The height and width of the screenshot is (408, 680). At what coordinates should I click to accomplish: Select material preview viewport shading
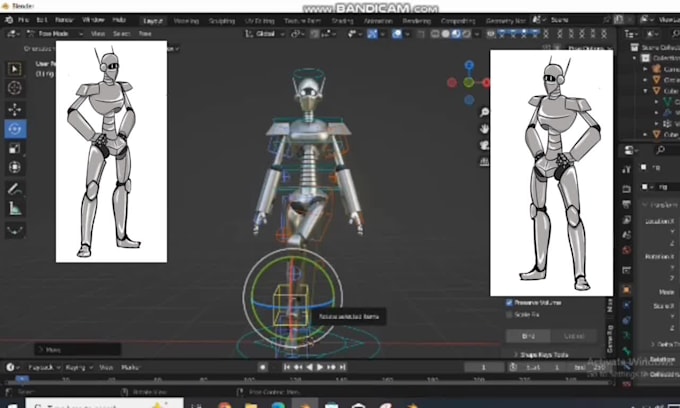[456, 34]
